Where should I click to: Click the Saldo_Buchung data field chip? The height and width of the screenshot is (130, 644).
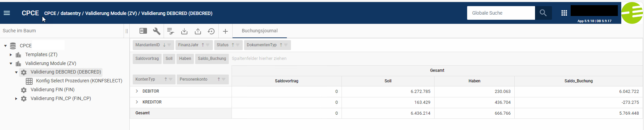[x=212, y=59]
